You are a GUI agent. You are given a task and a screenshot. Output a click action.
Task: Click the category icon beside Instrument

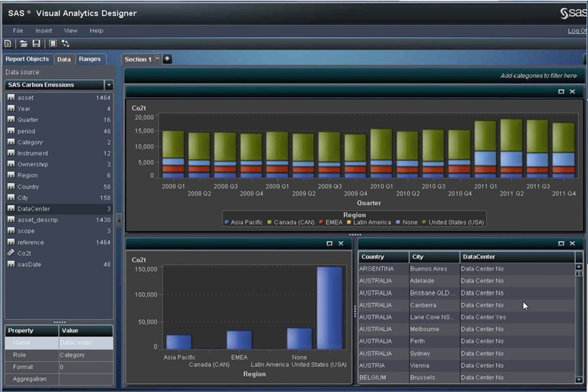click(11, 153)
